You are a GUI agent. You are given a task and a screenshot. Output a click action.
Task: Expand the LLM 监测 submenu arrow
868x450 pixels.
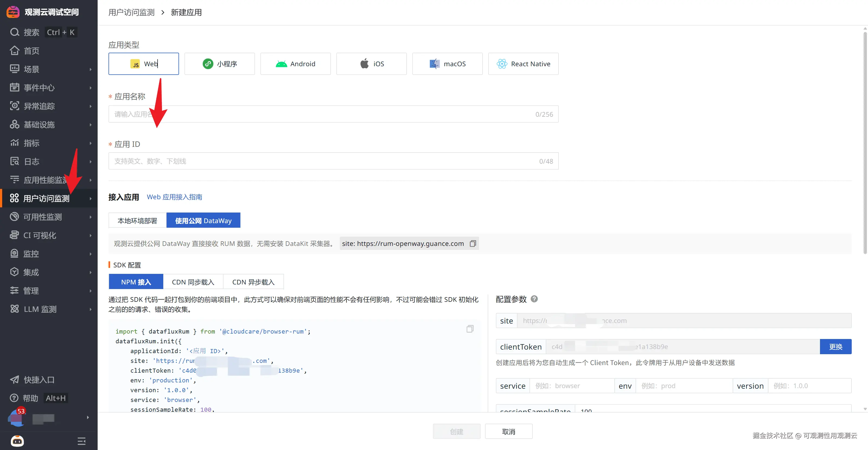point(90,309)
